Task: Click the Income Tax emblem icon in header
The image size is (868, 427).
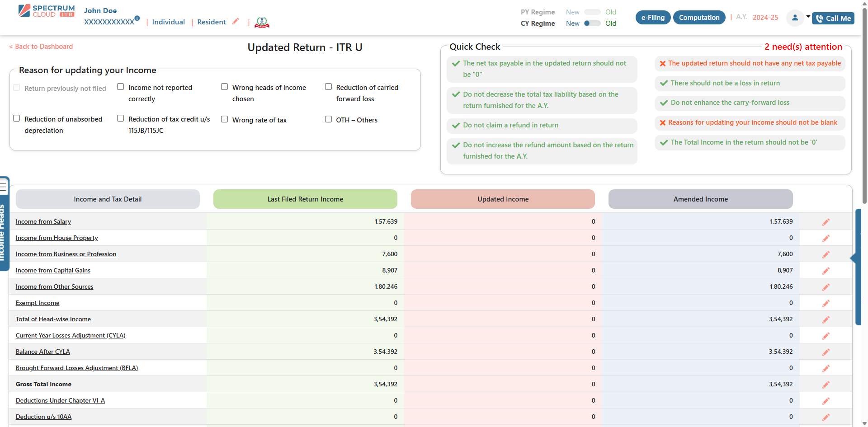Action: click(262, 22)
